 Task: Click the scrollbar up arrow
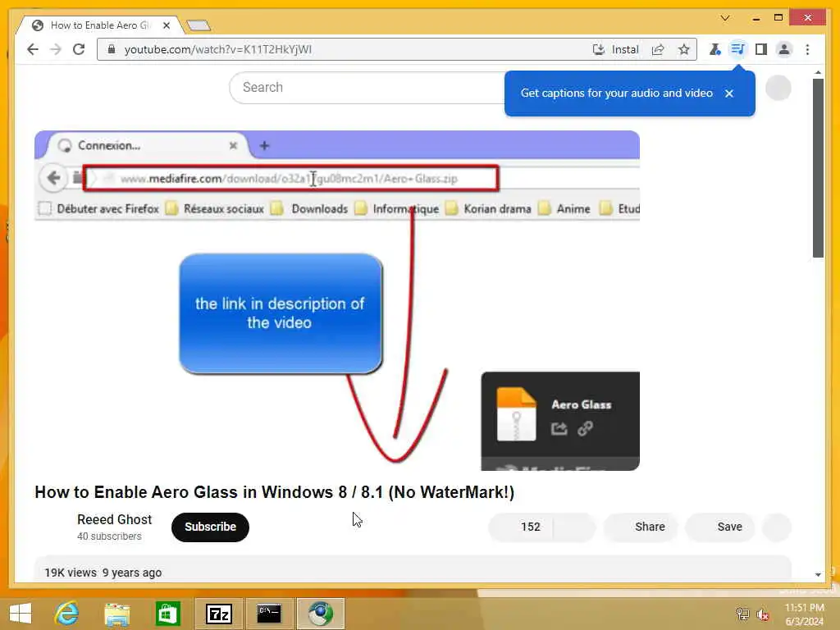point(818,72)
